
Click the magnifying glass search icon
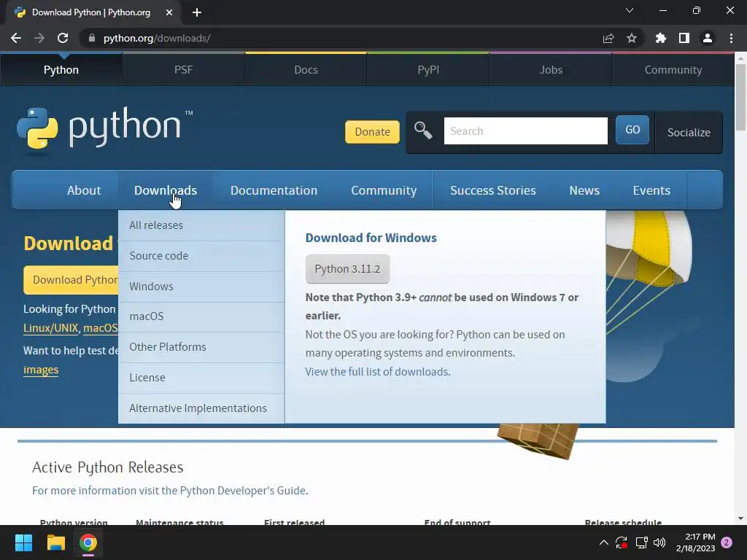[x=423, y=130]
